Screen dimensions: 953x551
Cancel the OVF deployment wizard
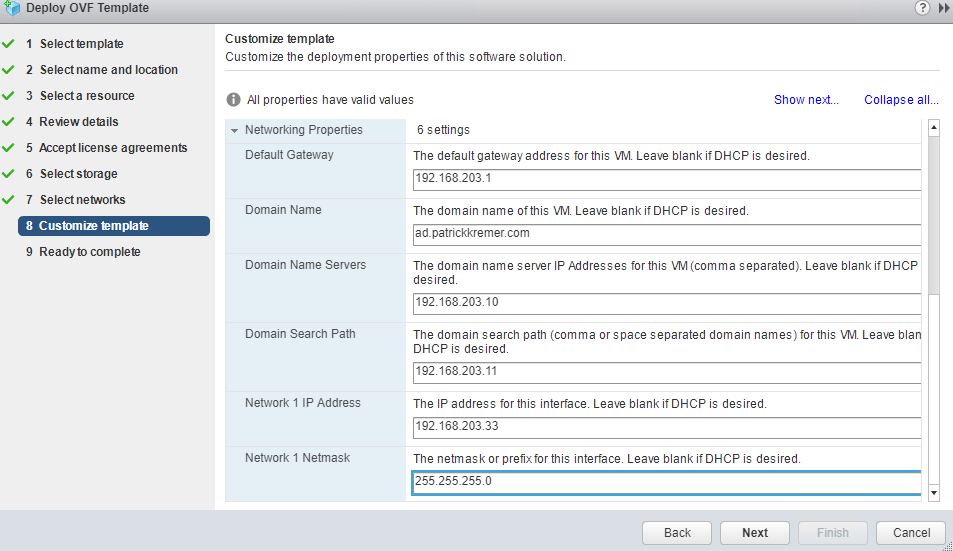click(910, 533)
